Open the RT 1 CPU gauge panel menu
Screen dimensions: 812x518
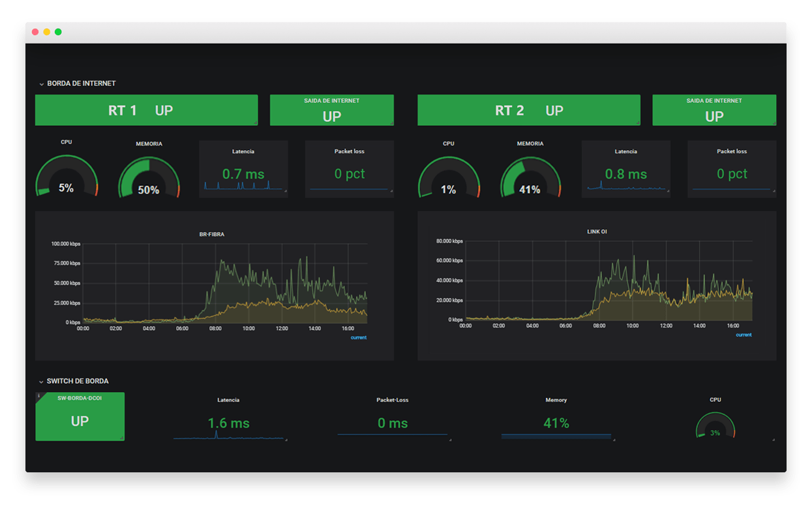(66, 142)
